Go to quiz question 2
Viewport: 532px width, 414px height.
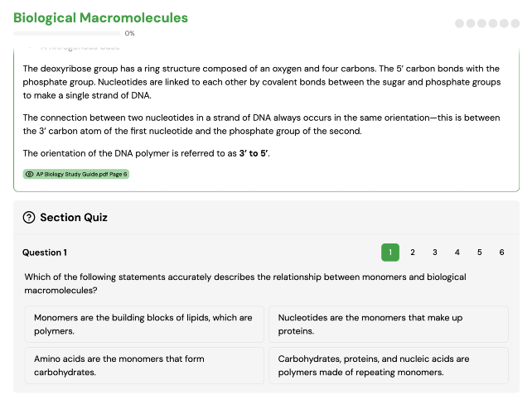coord(413,253)
